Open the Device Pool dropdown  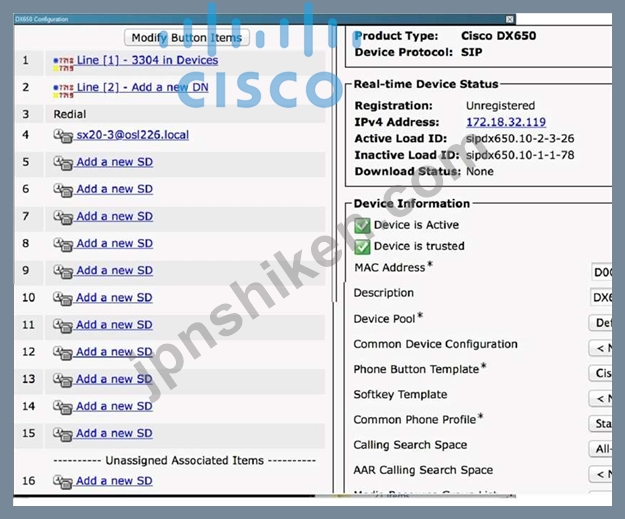point(601,322)
